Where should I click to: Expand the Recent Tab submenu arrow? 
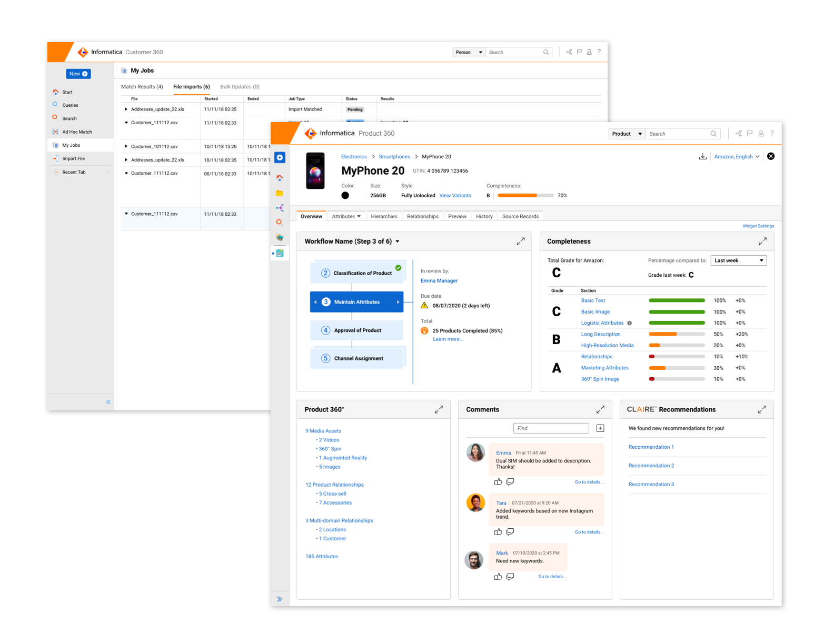108,172
